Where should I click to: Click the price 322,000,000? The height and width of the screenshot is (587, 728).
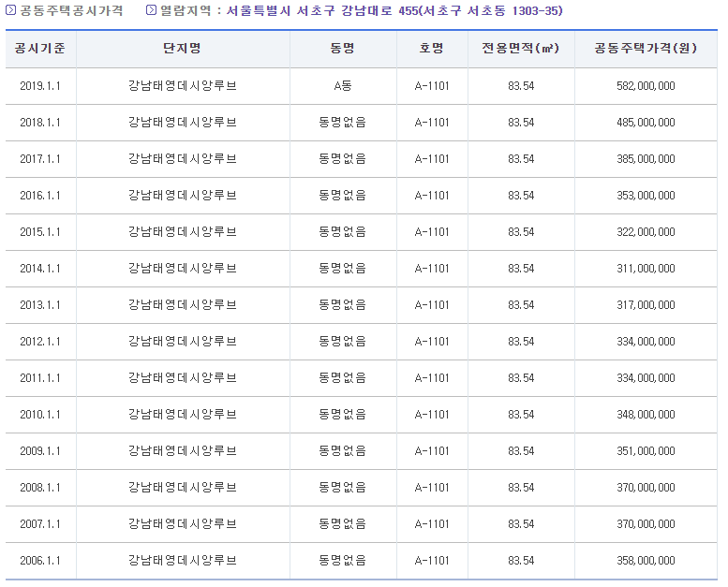[646, 232]
